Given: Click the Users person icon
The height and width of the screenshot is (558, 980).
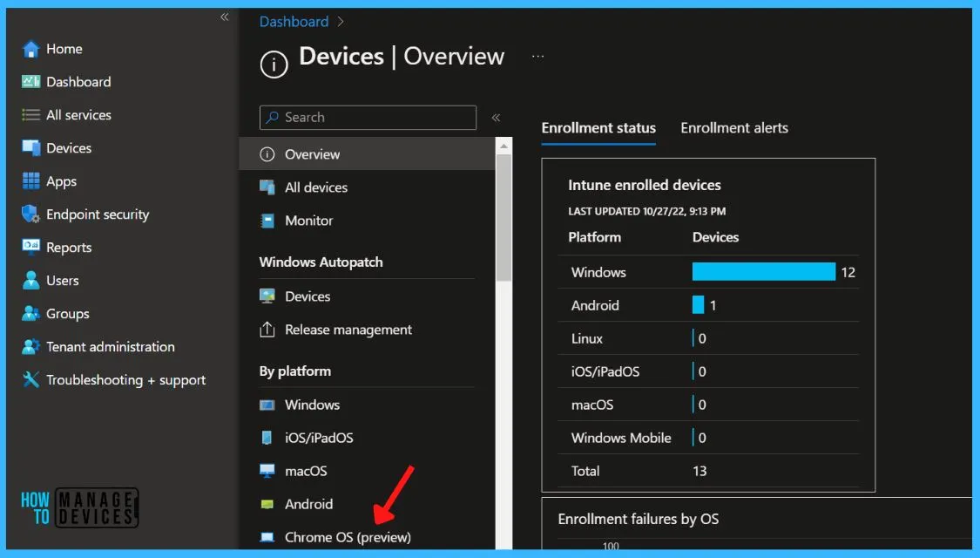Looking at the screenshot, I should tap(30, 280).
